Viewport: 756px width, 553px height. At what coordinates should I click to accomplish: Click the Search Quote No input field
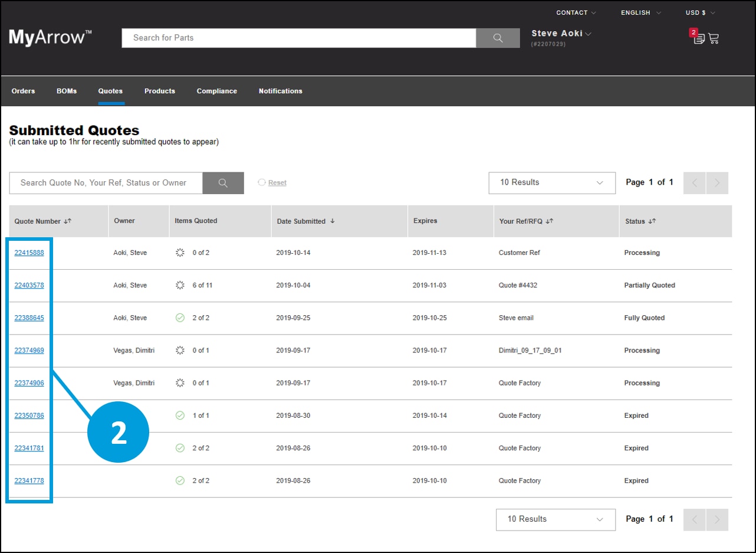106,183
